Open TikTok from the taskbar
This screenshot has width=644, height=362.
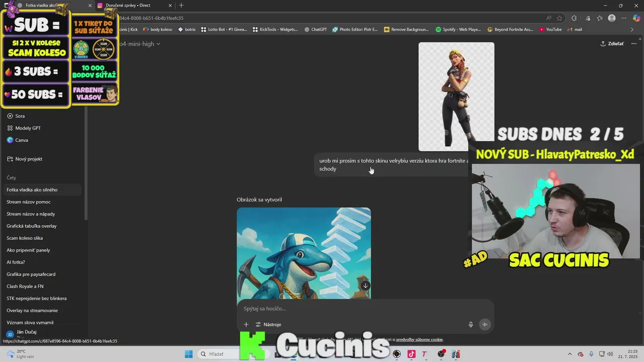point(411,354)
